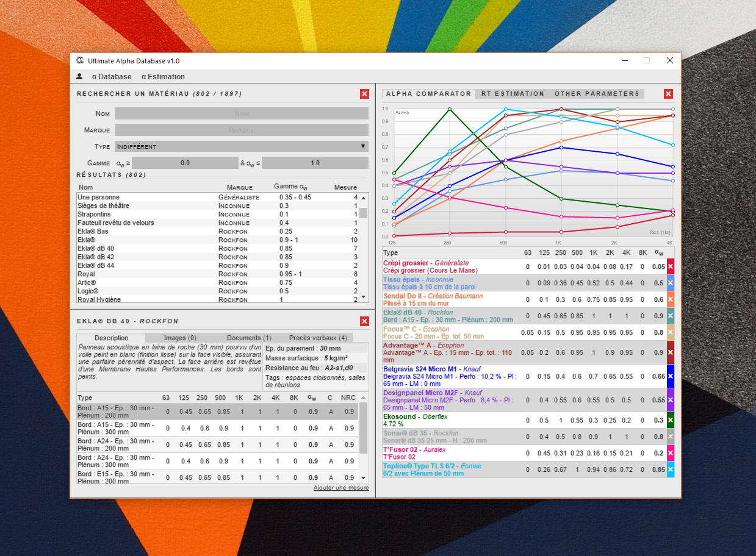Open the Documents (1) tab
Image resolution: width=756 pixels, height=556 pixels.
[x=249, y=338]
